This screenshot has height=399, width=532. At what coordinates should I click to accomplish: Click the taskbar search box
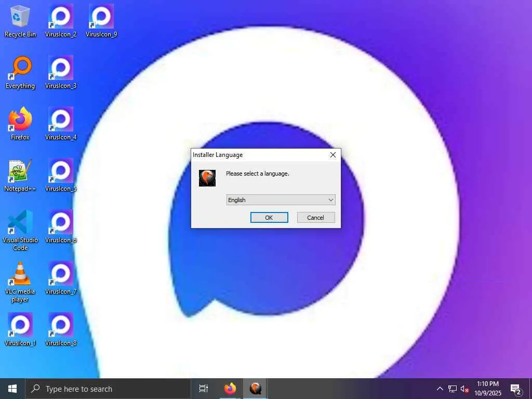point(108,389)
